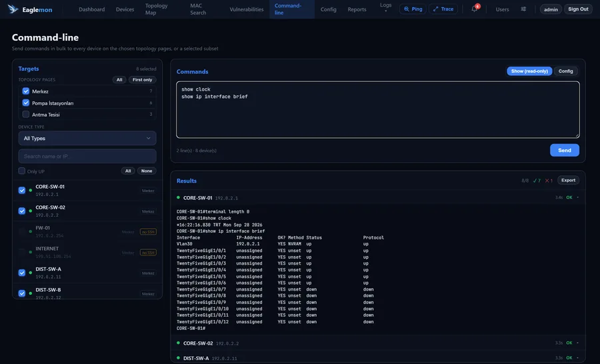Image resolution: width=600 pixels, height=364 pixels.
Task: Uncheck device CORE-SW-02
Action: click(22, 211)
